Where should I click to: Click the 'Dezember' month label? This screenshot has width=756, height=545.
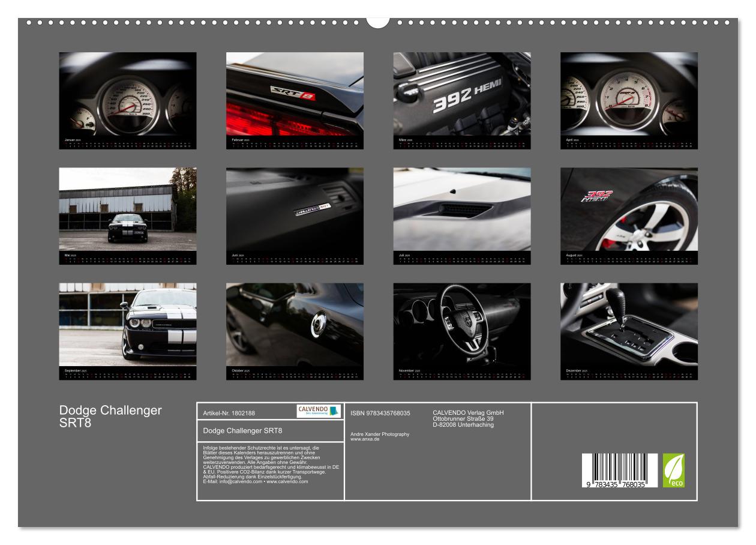[x=573, y=370]
